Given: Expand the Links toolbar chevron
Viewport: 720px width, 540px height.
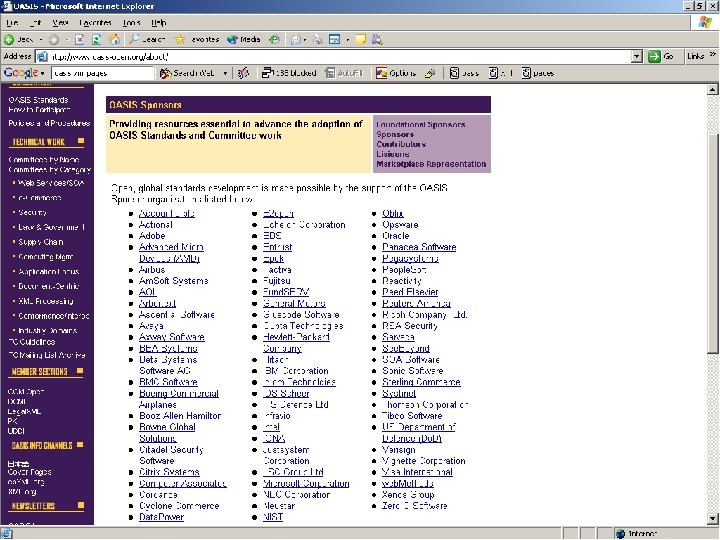Looking at the screenshot, I should pos(712,54).
